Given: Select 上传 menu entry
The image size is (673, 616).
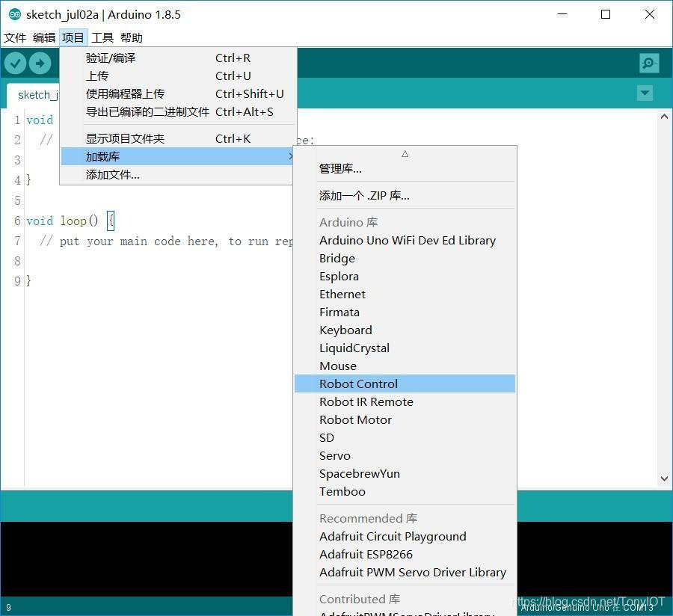Looking at the screenshot, I should pyautogui.click(x=178, y=76).
